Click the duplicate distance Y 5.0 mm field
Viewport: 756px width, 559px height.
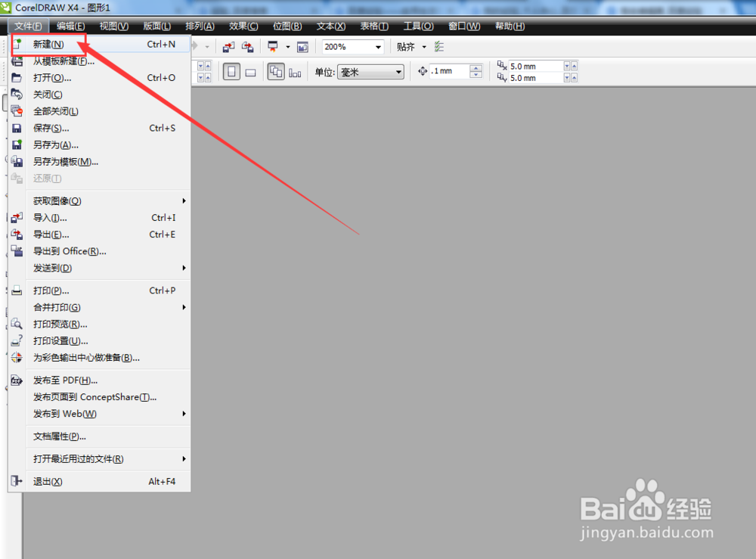[536, 78]
